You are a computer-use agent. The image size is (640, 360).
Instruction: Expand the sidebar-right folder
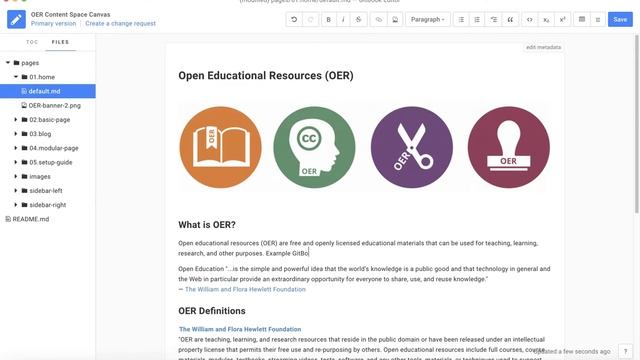16,205
